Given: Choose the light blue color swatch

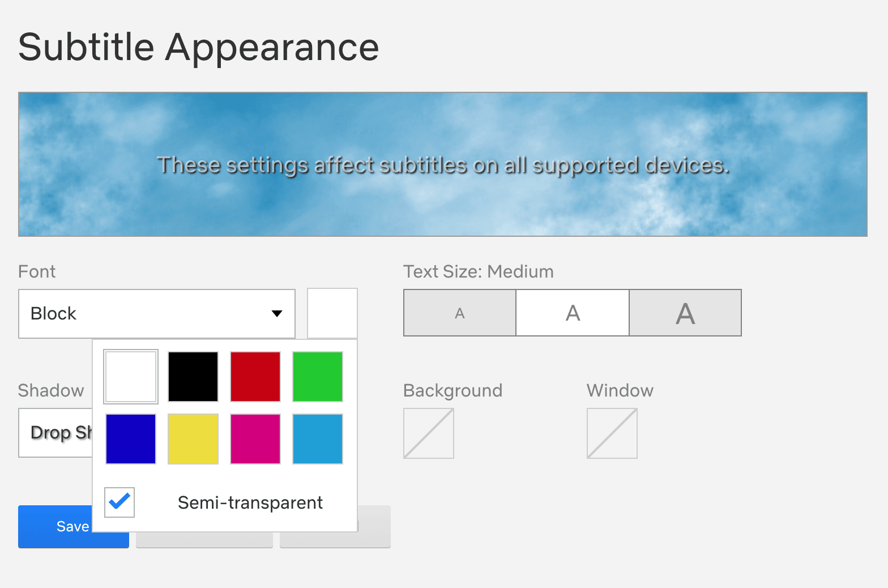Looking at the screenshot, I should (x=318, y=439).
